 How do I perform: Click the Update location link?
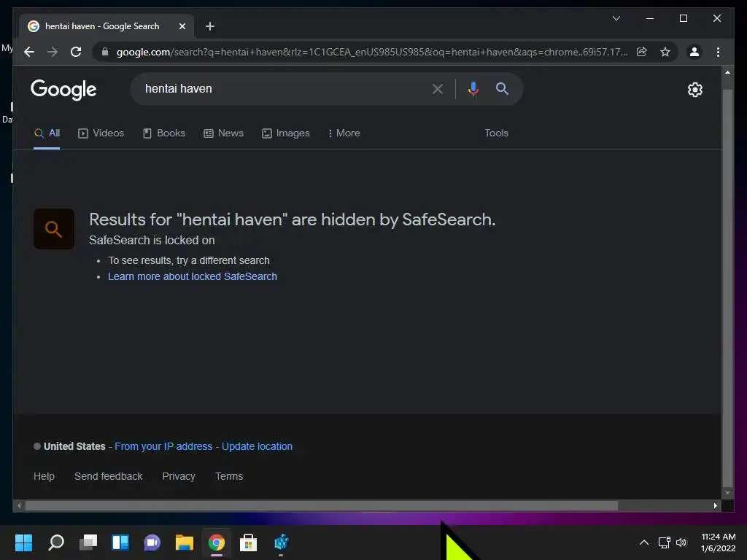point(258,447)
